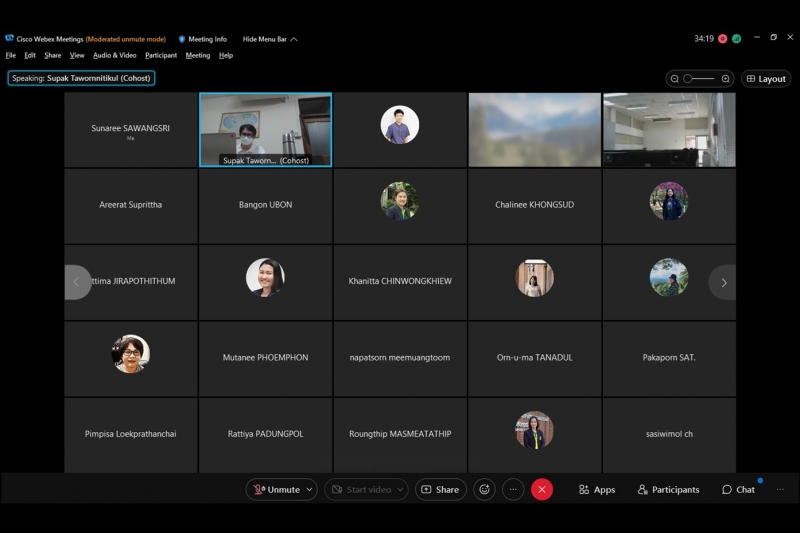Go to next page of participant videos

(723, 282)
